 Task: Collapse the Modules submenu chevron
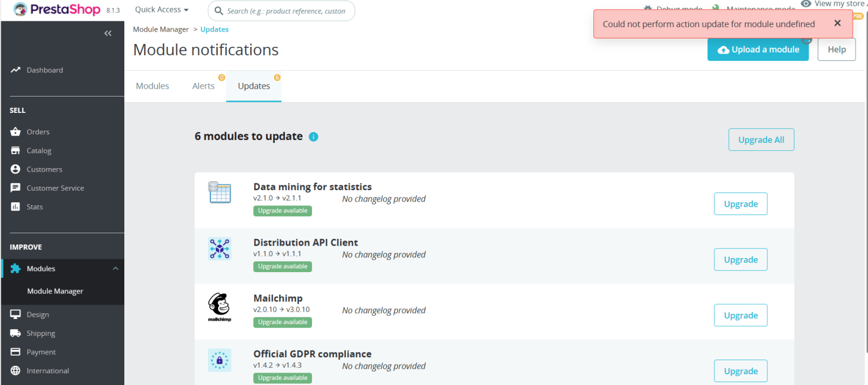coord(116,268)
